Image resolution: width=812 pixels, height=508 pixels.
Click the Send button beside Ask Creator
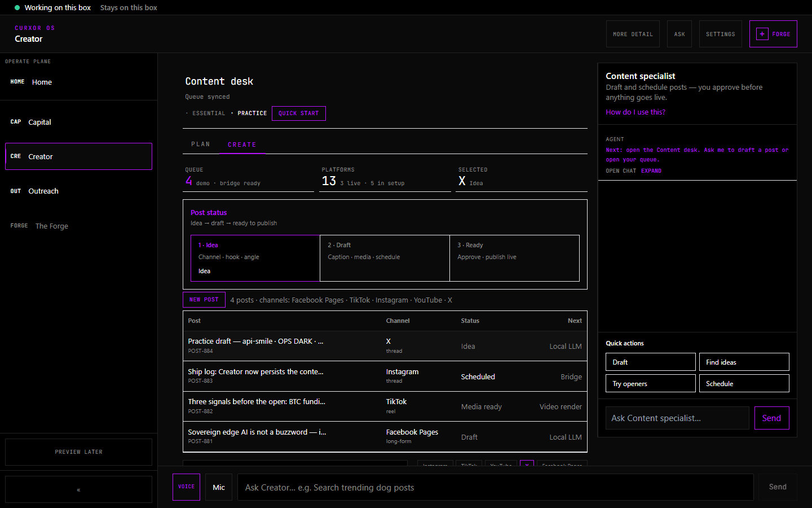[778, 487]
